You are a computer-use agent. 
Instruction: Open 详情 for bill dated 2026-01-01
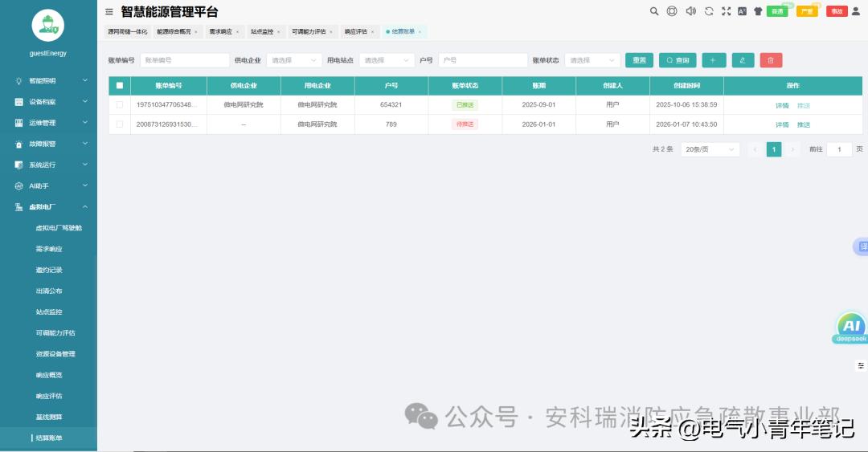782,124
